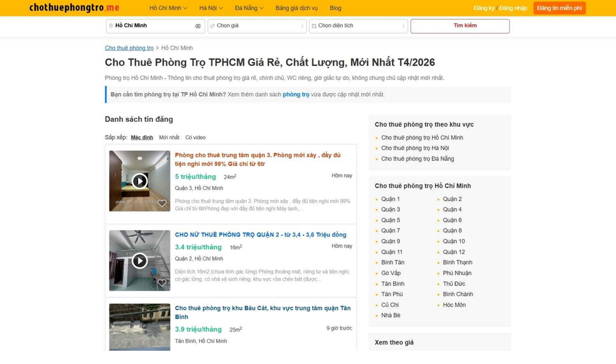The height and width of the screenshot is (364, 616).
Task: Open Bảng giá dịch vụ menu item
Action: click(x=297, y=8)
